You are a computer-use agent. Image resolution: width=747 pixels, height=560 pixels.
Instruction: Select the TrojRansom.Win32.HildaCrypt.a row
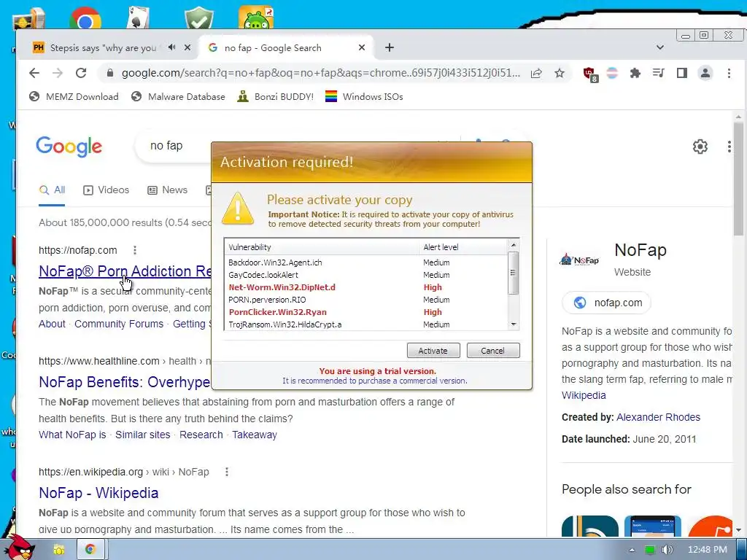pos(366,324)
